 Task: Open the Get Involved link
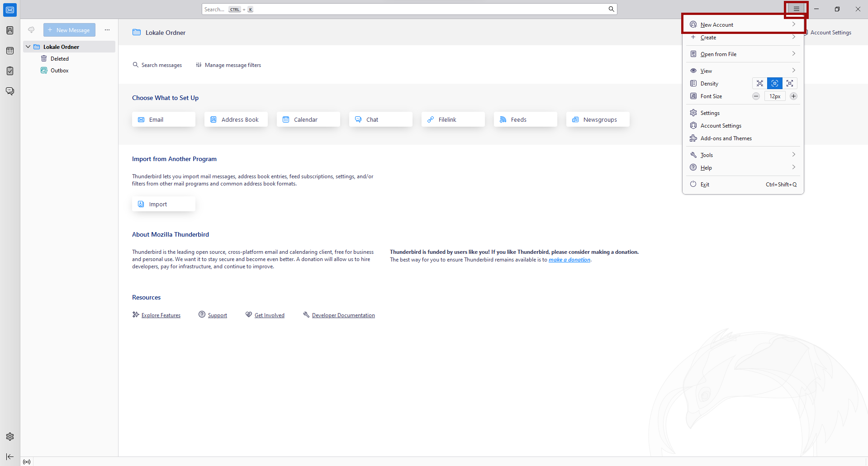[x=270, y=315]
